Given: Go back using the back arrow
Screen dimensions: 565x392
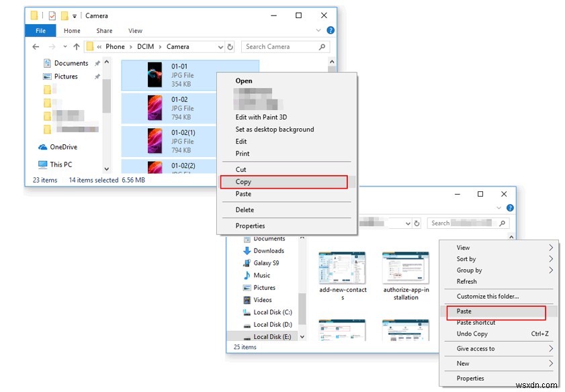Looking at the screenshot, I should 36,47.
